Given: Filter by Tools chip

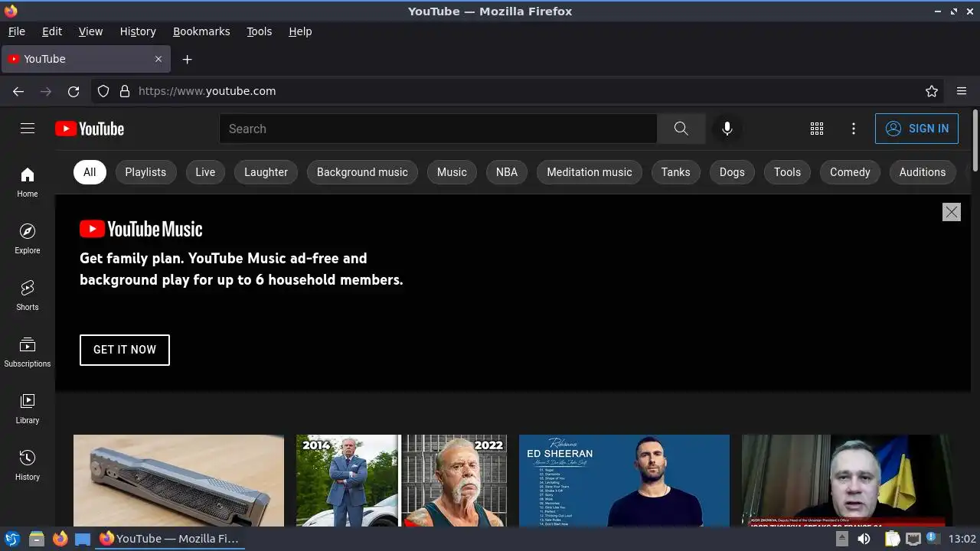Looking at the screenshot, I should [x=787, y=172].
